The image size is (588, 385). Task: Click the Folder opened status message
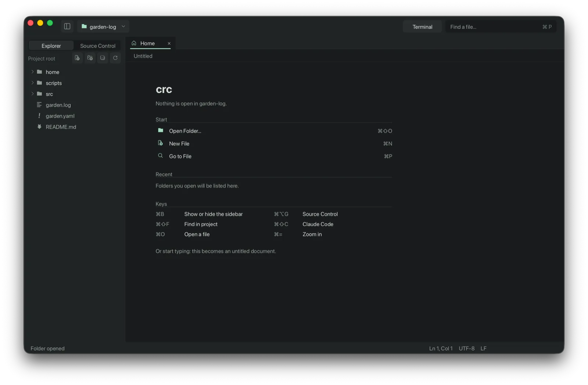[x=47, y=348]
